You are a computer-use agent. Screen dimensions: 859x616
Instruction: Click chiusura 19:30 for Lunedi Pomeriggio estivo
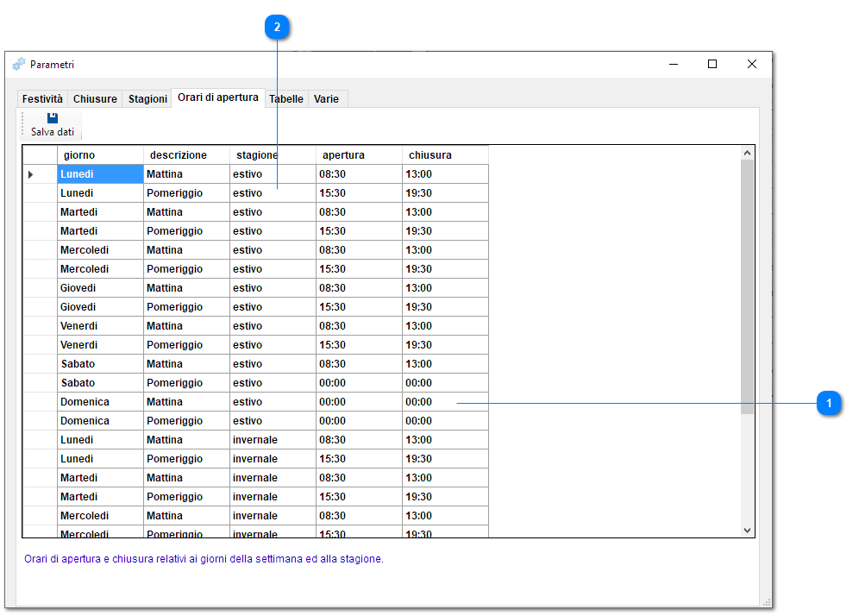point(445,193)
